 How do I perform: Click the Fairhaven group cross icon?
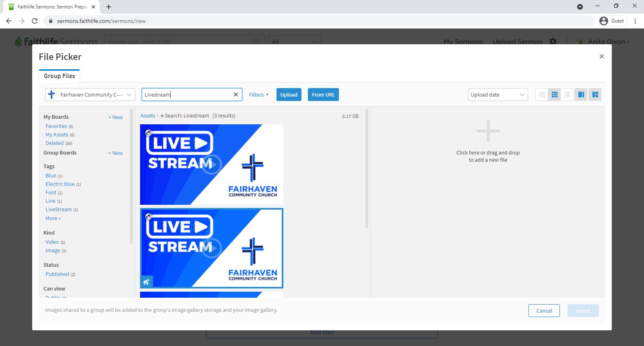click(52, 95)
